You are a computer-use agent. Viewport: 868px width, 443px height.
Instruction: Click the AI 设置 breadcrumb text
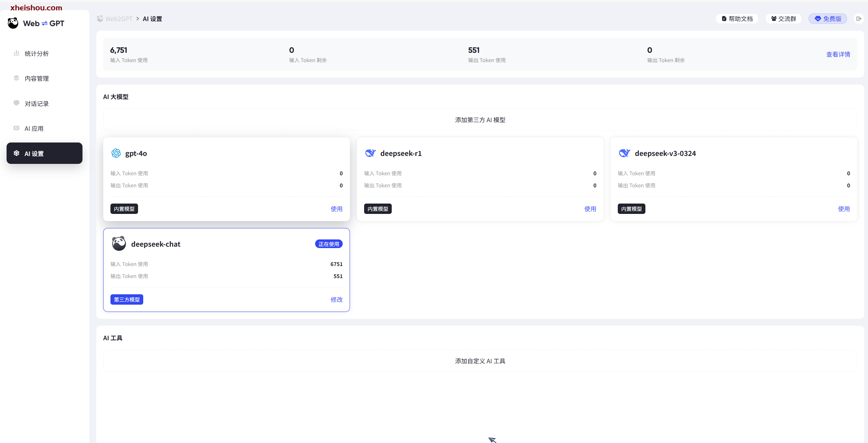152,19
